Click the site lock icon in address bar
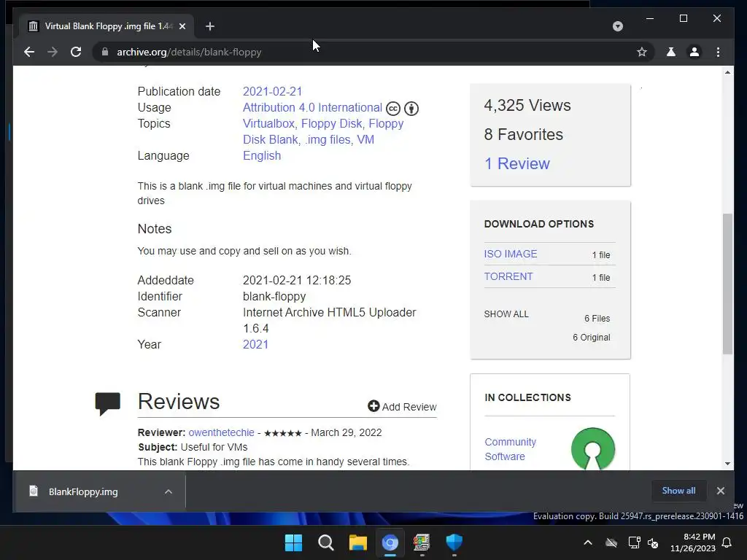Viewport: 747px width, 560px height. tap(105, 52)
